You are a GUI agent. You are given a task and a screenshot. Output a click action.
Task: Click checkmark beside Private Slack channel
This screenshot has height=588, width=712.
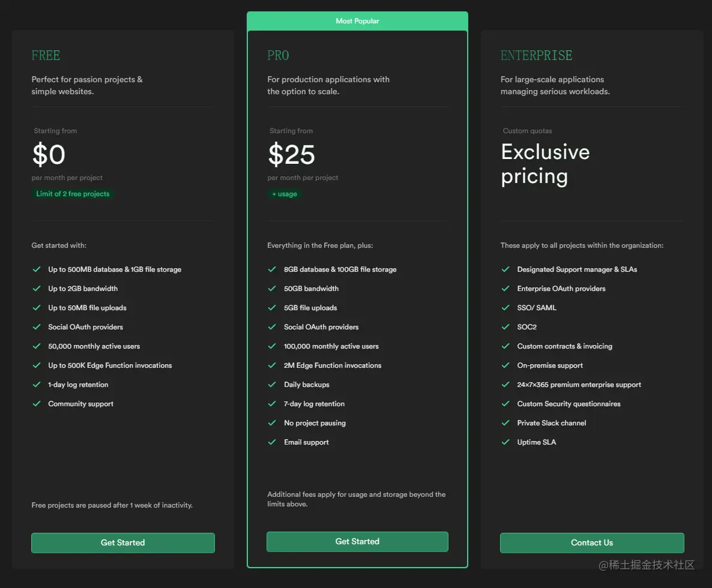click(505, 423)
